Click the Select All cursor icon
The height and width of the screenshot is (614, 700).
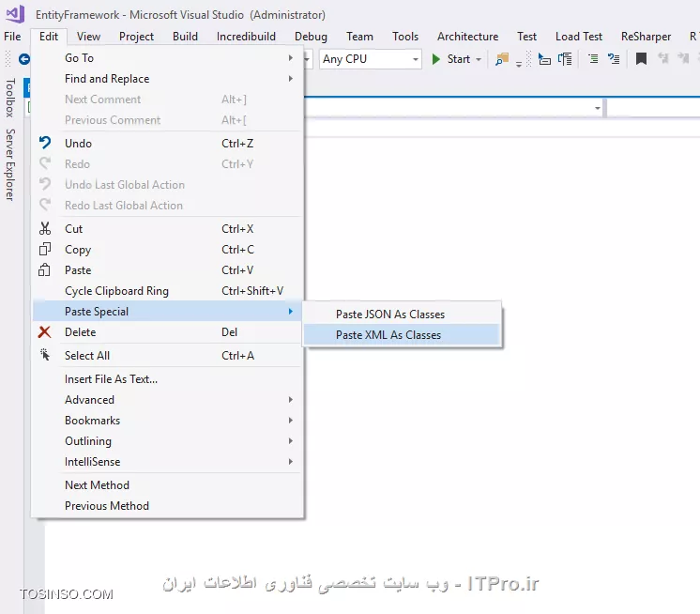click(x=45, y=355)
